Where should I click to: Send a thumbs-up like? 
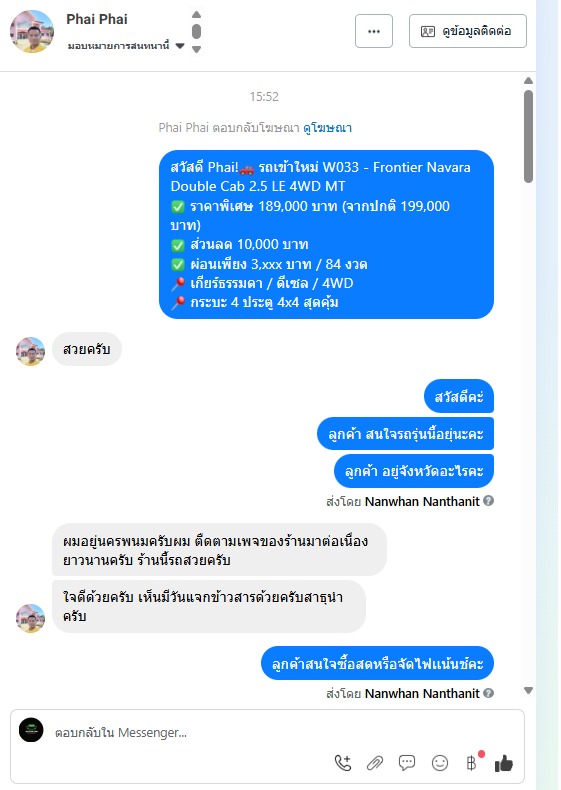[504, 763]
